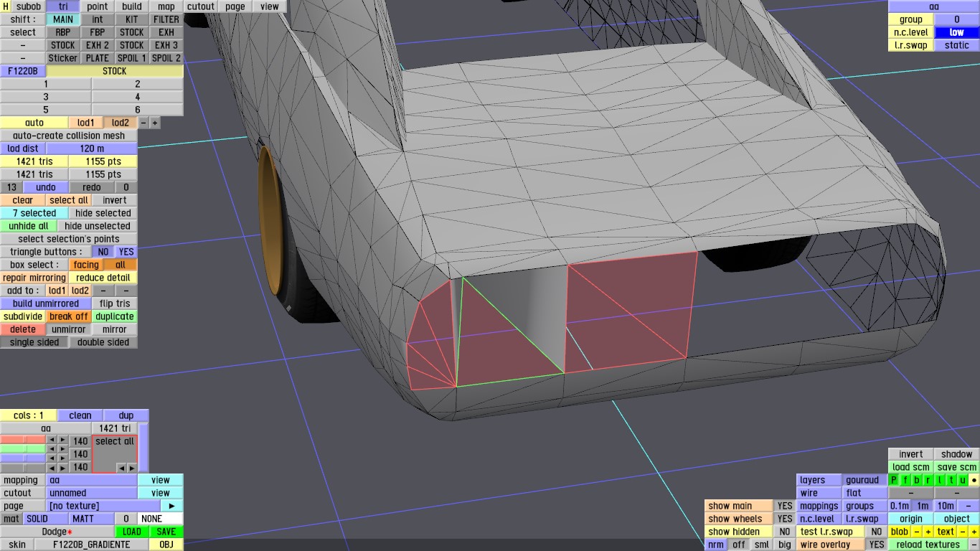This screenshot has height=551, width=980.
Task: Click the minus button next to text
Action: click(x=963, y=532)
